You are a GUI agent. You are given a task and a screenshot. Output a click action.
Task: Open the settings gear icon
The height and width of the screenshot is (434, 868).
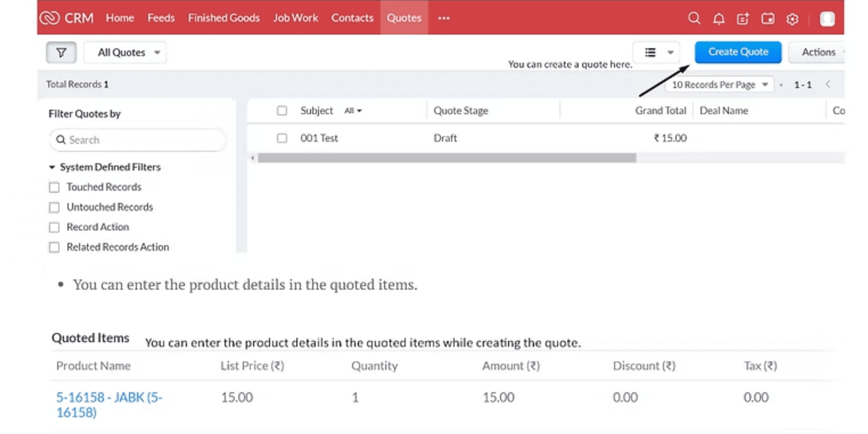(x=792, y=19)
